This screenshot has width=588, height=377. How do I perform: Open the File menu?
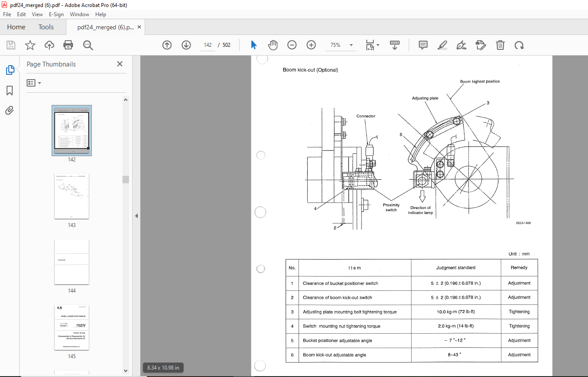click(7, 14)
